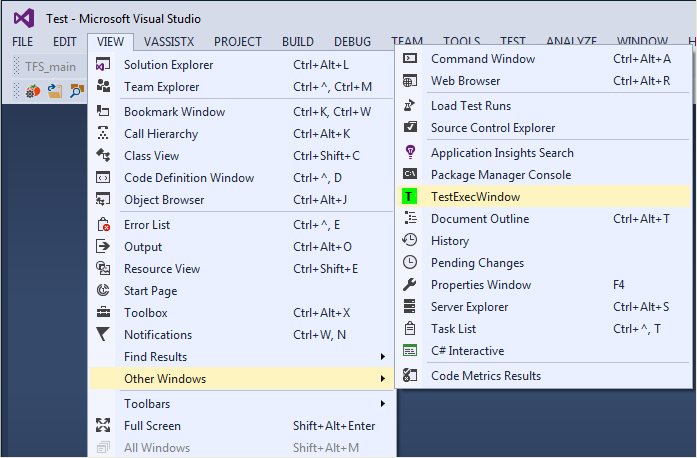Select the Source Control Explorer entry
This screenshot has width=697, height=458.
[x=544, y=128]
